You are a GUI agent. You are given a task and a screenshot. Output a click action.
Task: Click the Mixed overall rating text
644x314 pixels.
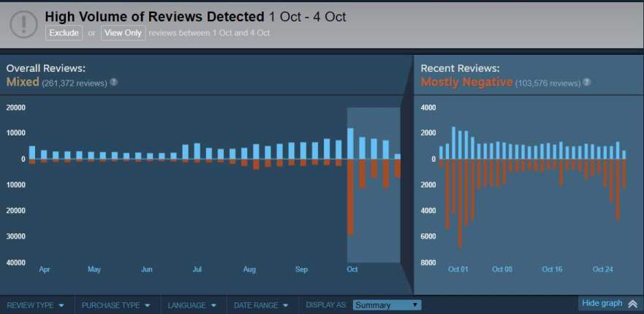click(x=22, y=82)
